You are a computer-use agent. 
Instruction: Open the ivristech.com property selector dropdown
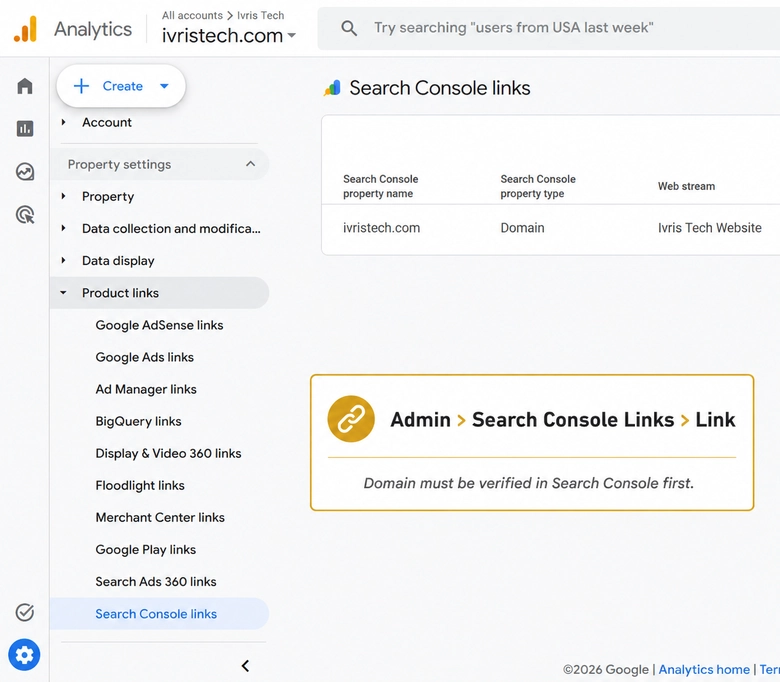coord(229,35)
